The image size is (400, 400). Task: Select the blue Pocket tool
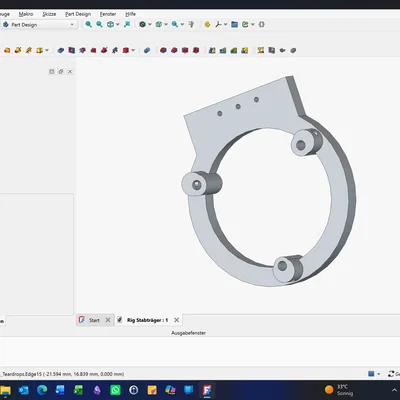point(61,50)
